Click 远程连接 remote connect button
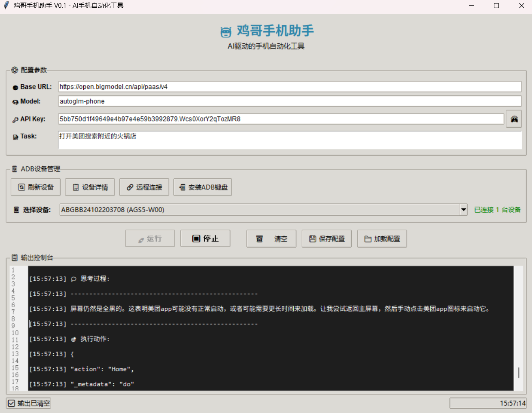This screenshot has height=413, width=532. 144,187
